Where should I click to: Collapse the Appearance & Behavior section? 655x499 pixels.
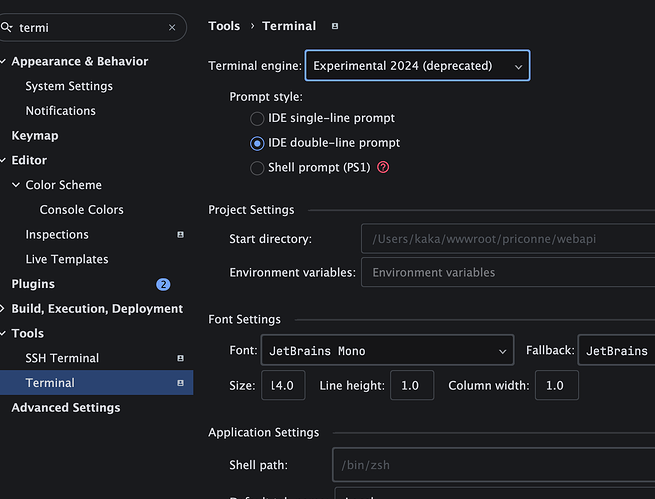pos(3,61)
